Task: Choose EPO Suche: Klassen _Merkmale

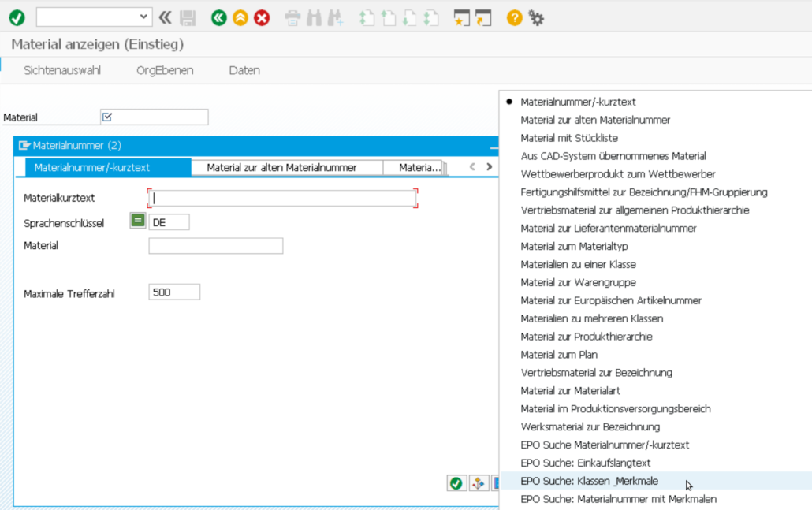Action: point(590,481)
